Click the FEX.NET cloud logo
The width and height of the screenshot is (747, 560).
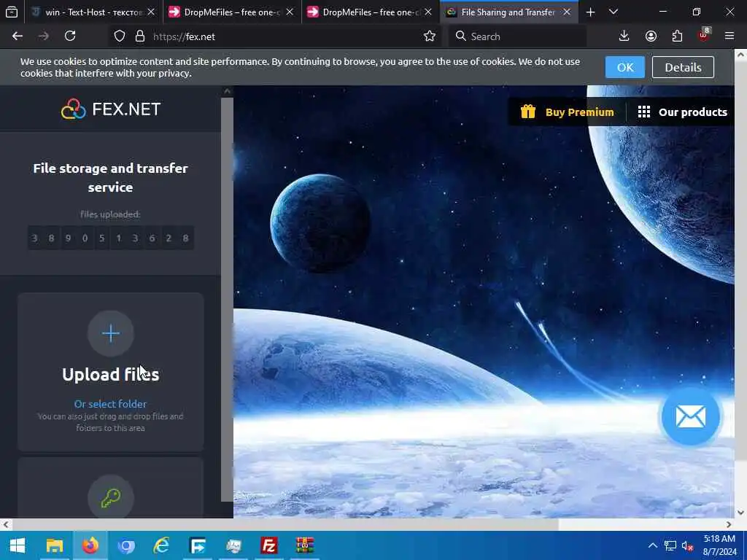(111, 109)
